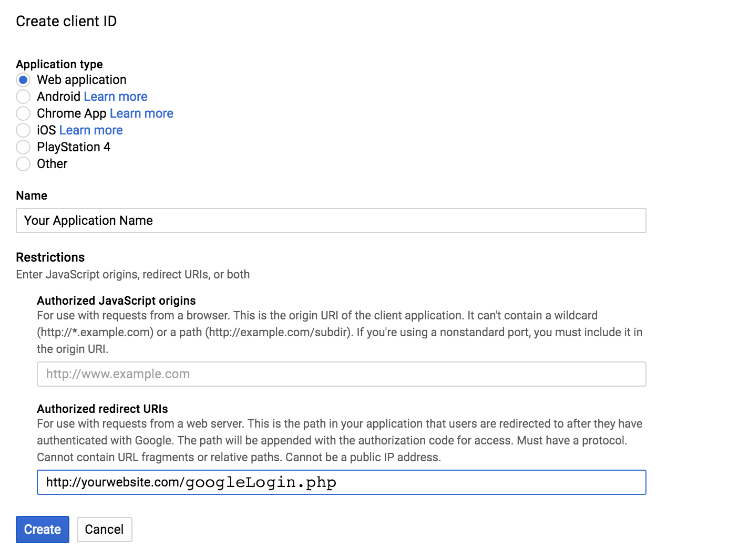The width and height of the screenshot is (739, 560).
Task: Choose Other as the application type
Action: [23, 164]
